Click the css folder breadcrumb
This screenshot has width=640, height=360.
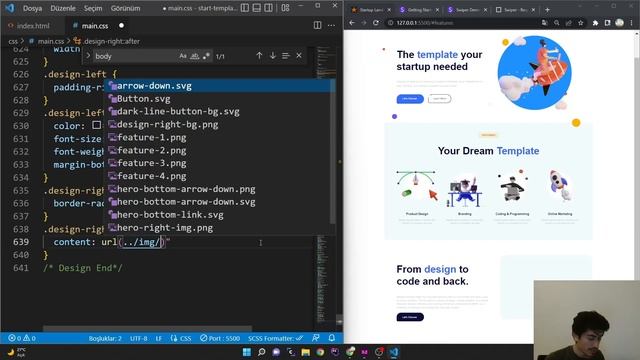coord(13,41)
